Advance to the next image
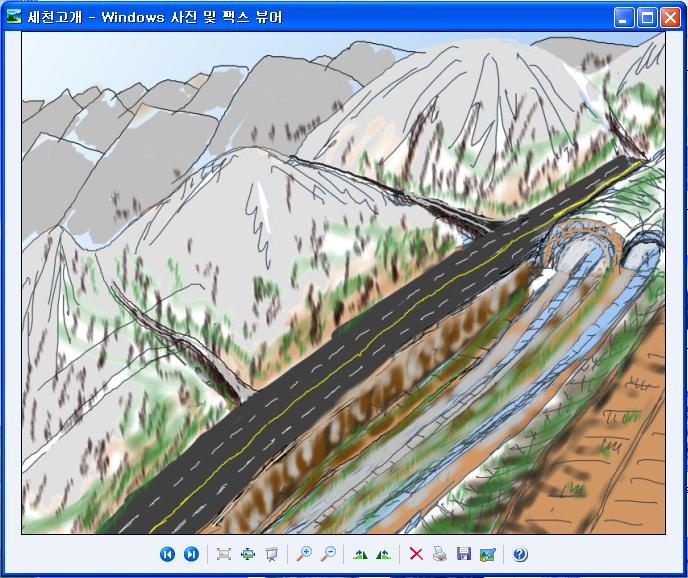This screenshot has height=578, width=688. coord(191,554)
